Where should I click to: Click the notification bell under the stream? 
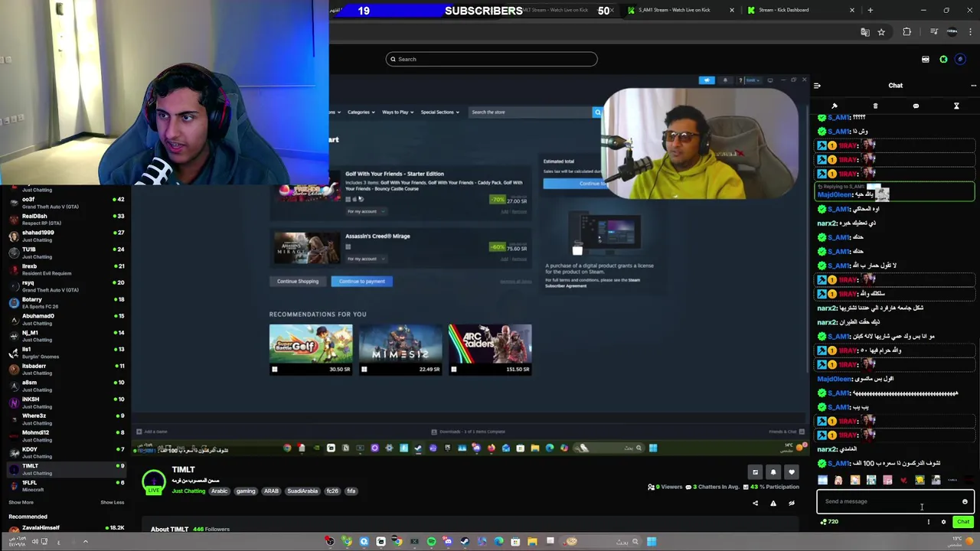pyautogui.click(x=773, y=472)
